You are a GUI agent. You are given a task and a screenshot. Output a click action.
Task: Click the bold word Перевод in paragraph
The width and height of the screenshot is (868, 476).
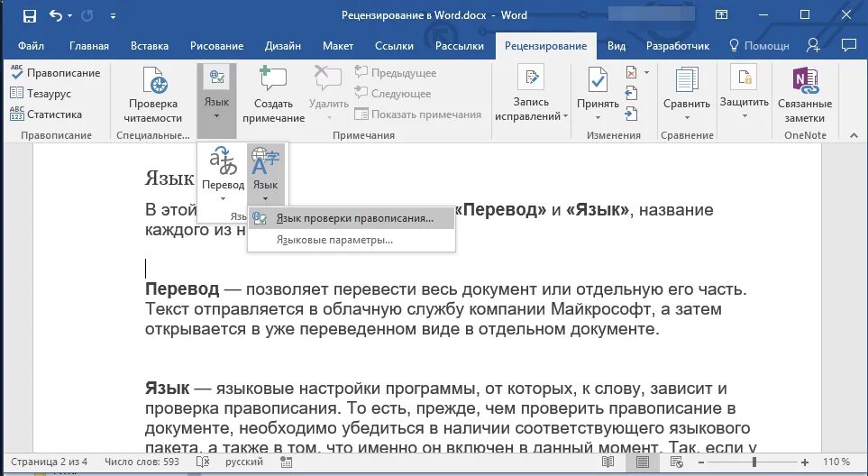pyautogui.click(x=182, y=288)
